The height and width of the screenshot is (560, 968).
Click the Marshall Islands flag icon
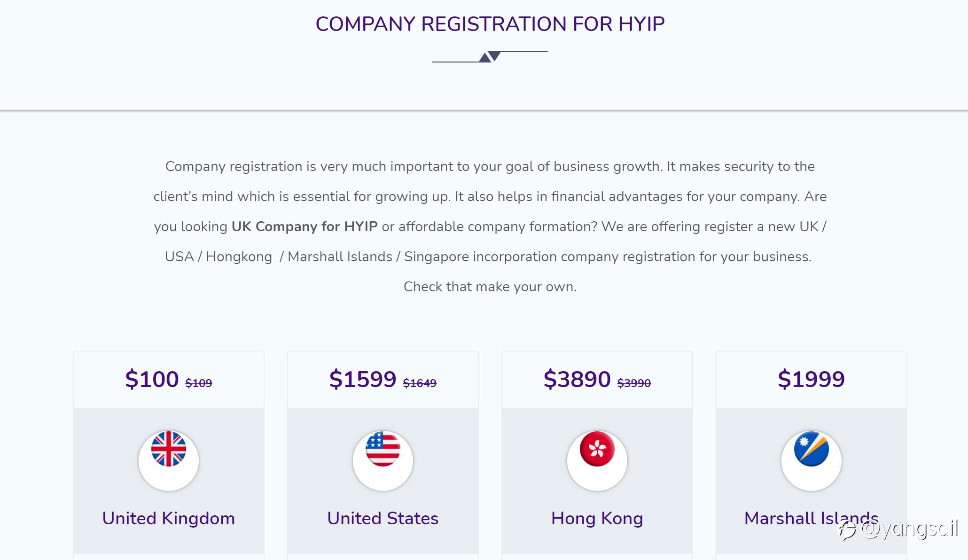coord(812,449)
